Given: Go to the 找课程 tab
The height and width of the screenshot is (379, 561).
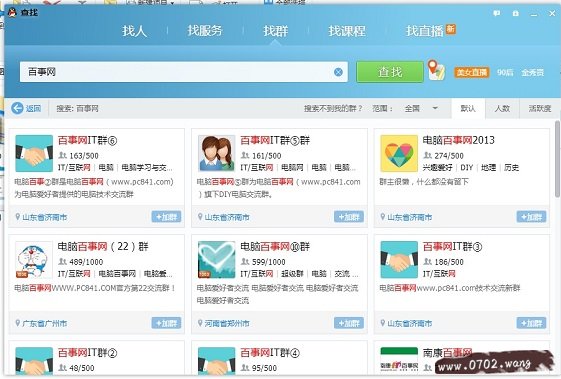Looking at the screenshot, I should coord(347,31).
